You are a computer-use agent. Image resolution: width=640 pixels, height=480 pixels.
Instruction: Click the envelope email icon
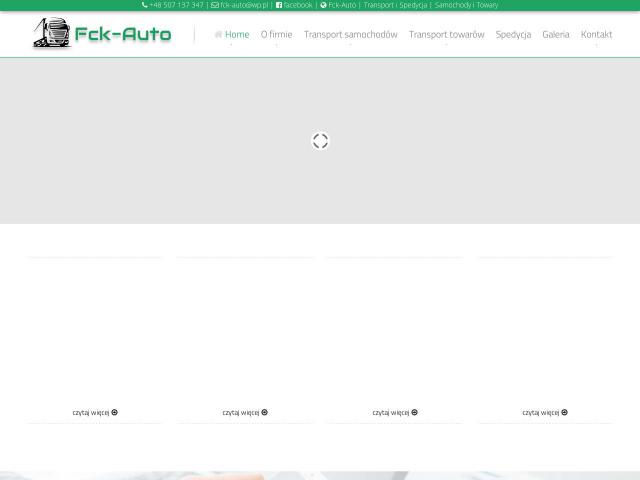click(215, 5)
